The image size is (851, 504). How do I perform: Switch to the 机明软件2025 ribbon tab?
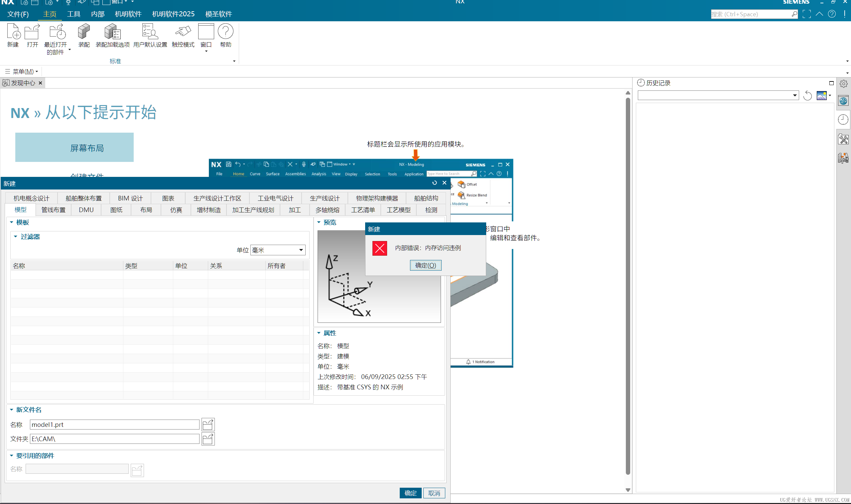(173, 14)
